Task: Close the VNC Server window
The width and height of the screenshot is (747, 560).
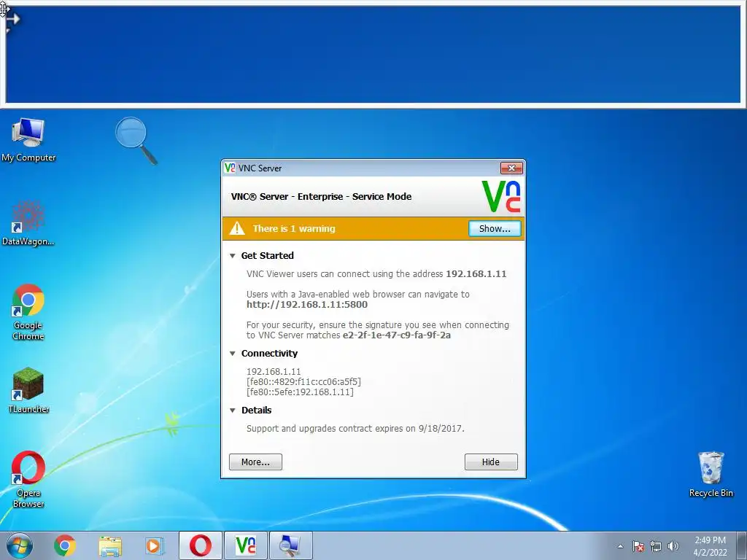Action: (x=511, y=168)
